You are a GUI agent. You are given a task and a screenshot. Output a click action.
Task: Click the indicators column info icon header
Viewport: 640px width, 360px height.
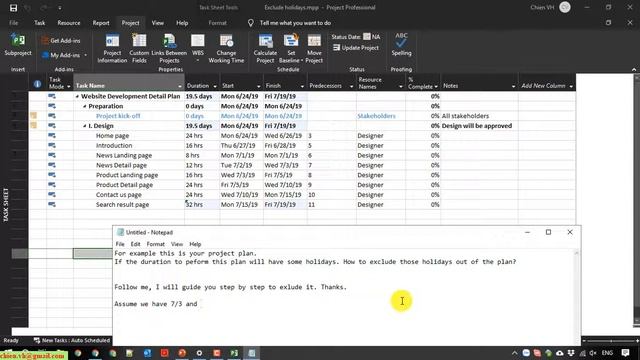pyautogui.click(x=37, y=84)
